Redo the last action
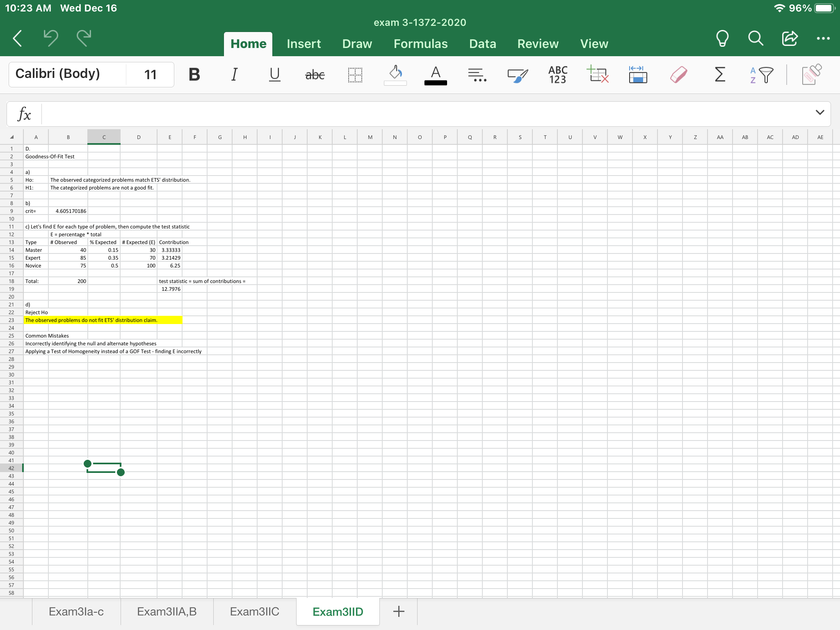Image resolution: width=840 pixels, height=630 pixels. tap(84, 39)
